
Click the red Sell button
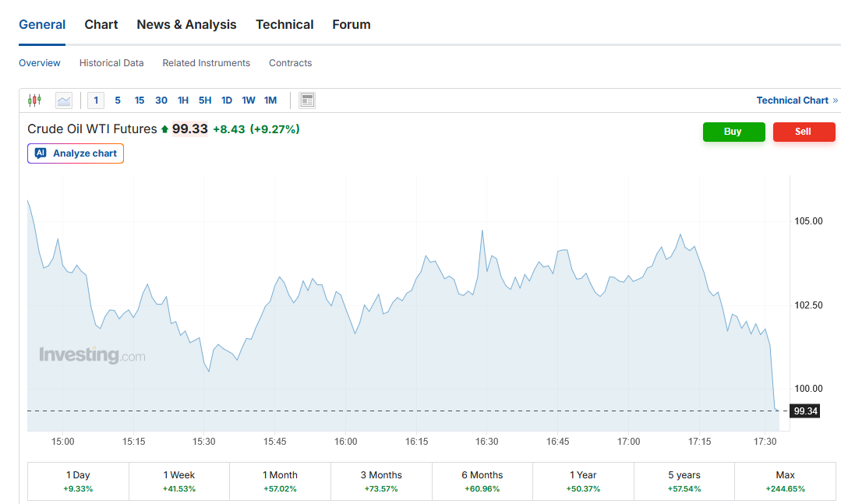tap(804, 132)
